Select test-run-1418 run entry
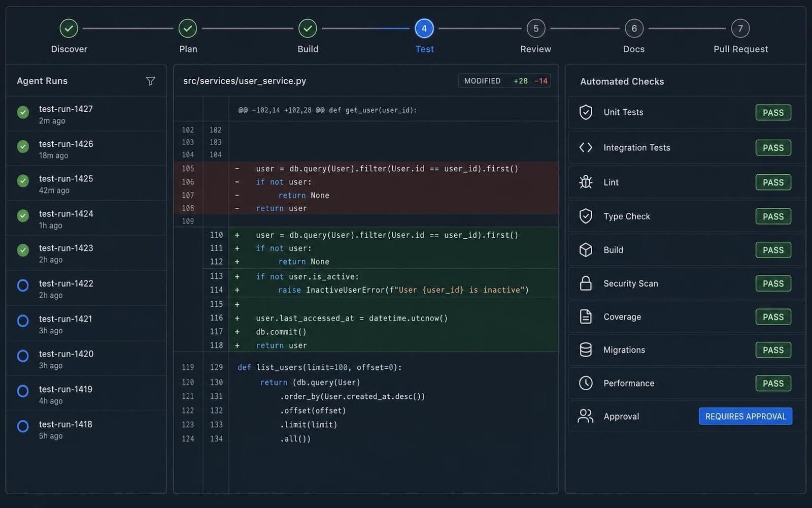The width and height of the screenshot is (812, 508). tap(86, 429)
